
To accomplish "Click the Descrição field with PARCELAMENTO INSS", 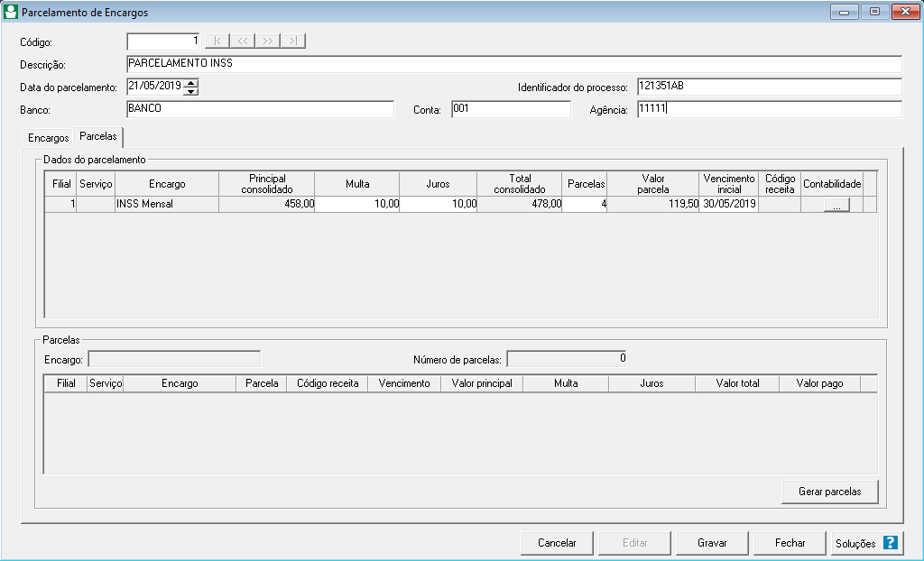I will [513, 64].
